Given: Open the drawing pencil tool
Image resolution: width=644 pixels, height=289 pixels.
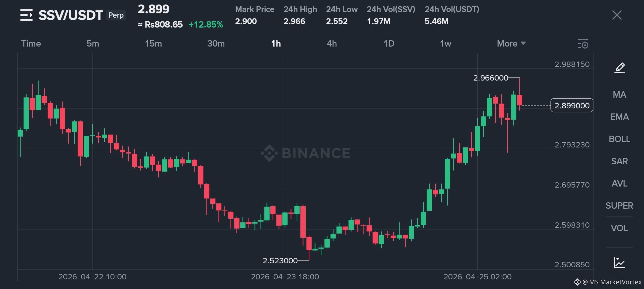Looking at the screenshot, I should 619,68.
